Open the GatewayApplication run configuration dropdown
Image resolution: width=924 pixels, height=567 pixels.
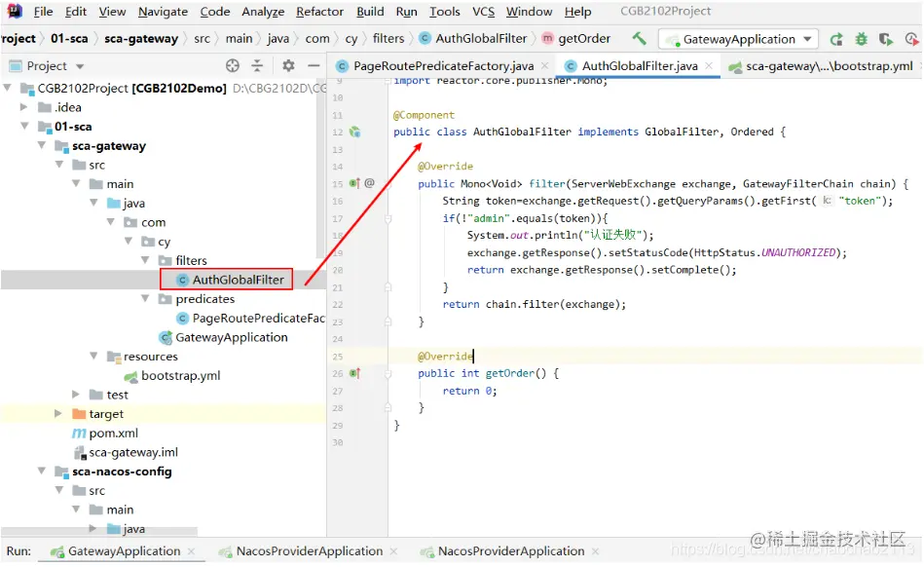(808, 40)
